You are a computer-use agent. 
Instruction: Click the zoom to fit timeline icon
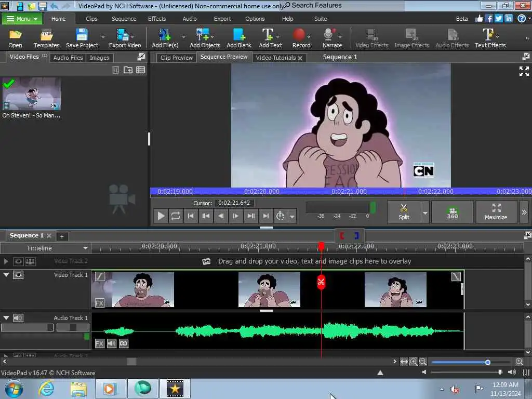click(x=404, y=362)
